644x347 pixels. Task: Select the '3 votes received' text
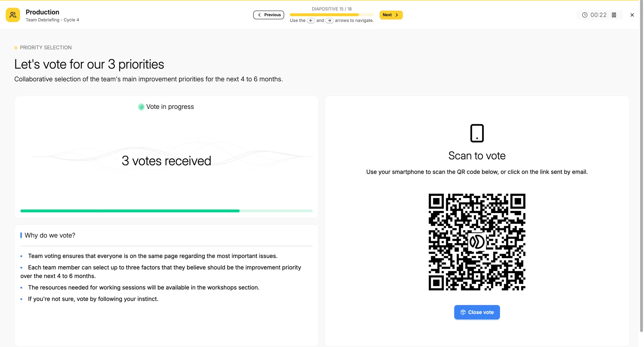pos(166,161)
